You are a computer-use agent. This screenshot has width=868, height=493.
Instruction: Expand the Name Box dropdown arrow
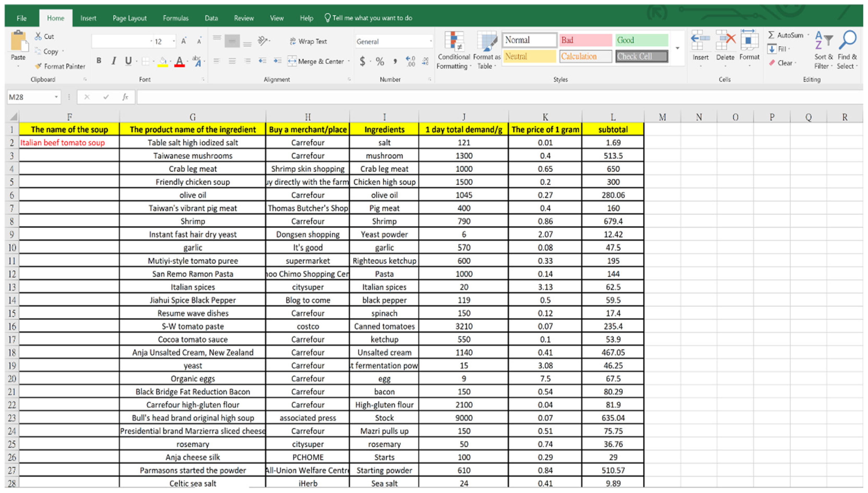(x=56, y=97)
